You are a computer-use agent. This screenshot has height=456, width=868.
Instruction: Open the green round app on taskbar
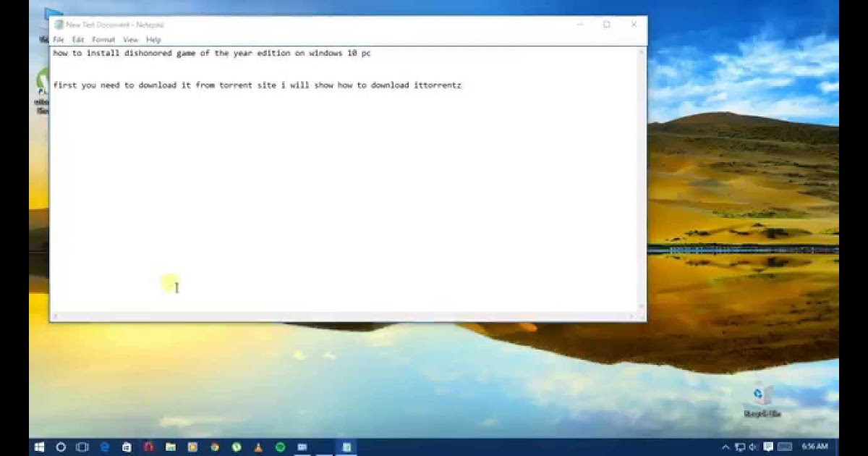[x=280, y=447]
